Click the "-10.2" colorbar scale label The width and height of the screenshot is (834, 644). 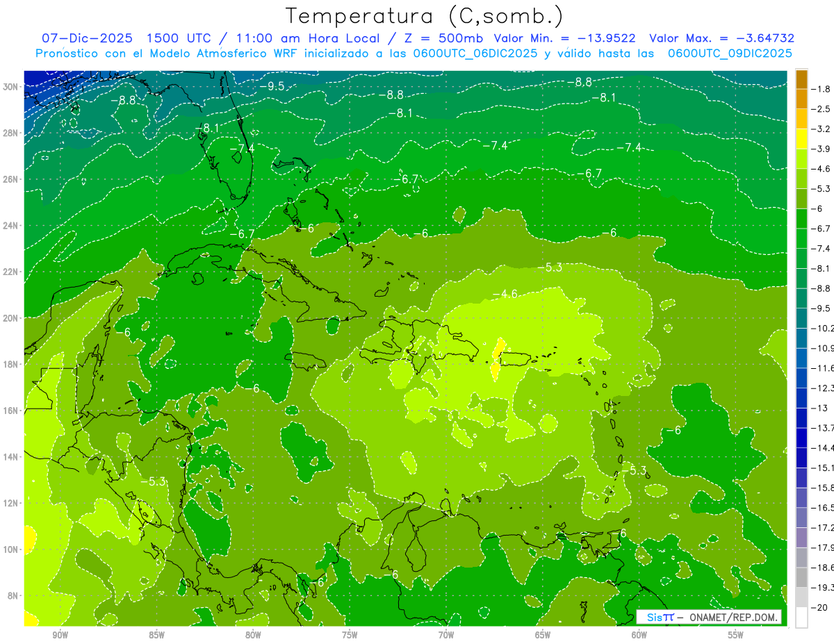pyautogui.click(x=823, y=328)
